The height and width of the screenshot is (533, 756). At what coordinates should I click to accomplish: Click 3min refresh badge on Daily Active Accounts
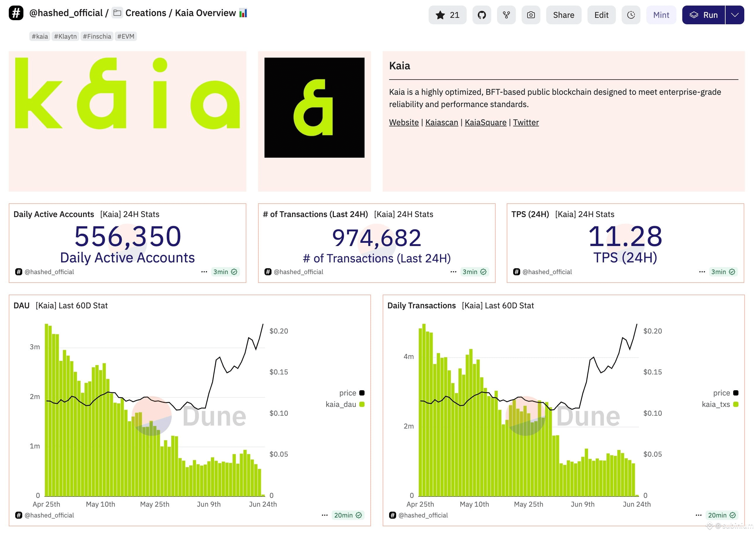pyautogui.click(x=225, y=272)
